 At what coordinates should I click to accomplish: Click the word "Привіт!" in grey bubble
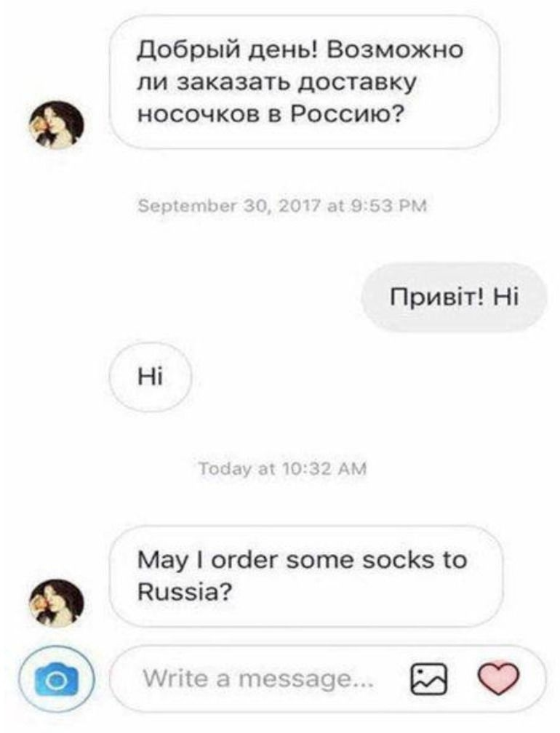pos(436,297)
